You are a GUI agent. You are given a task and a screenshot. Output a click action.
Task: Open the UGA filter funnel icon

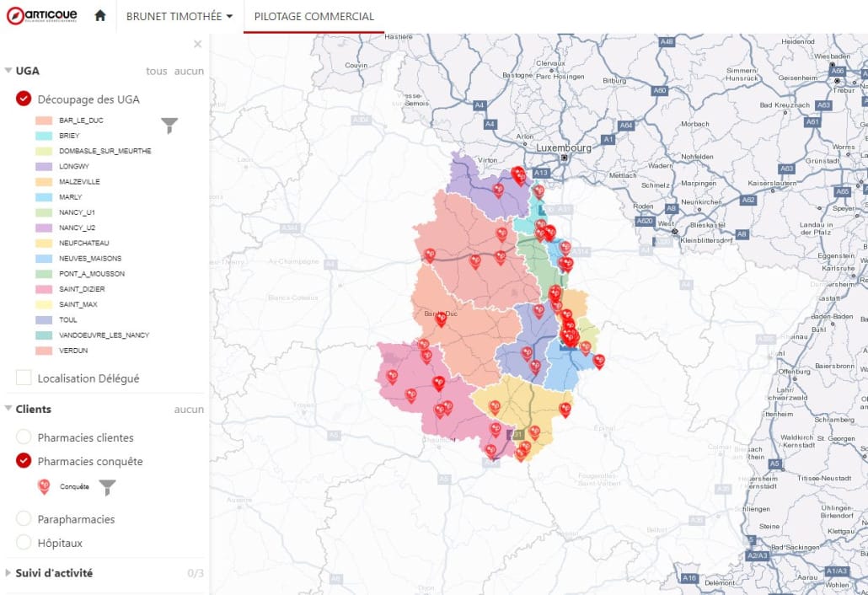170,126
